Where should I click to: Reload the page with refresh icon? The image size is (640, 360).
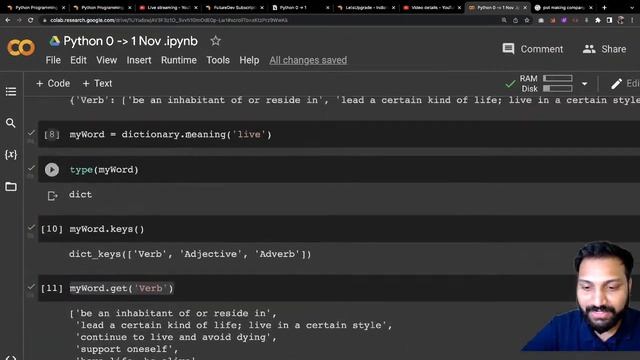(x=31, y=20)
